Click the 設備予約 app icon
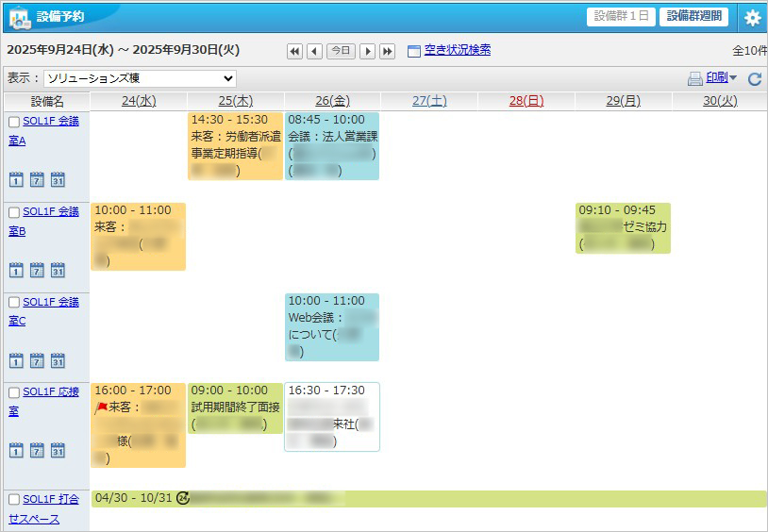 coord(20,18)
